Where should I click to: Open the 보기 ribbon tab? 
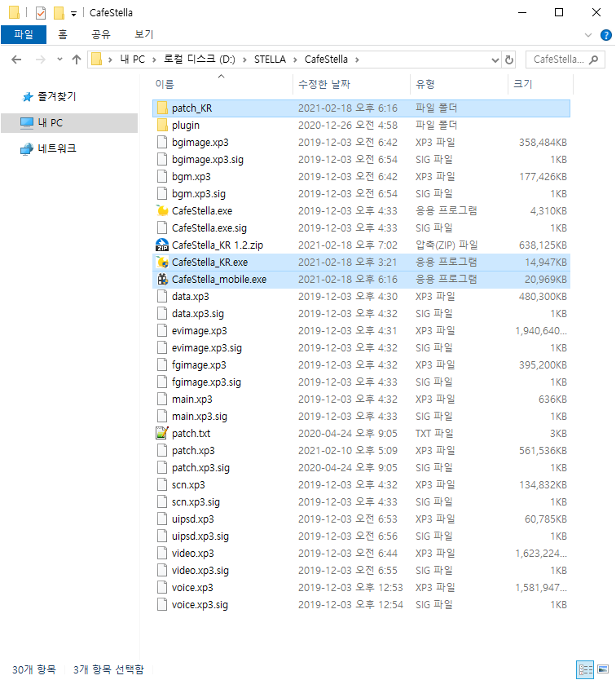pyautogui.click(x=144, y=35)
